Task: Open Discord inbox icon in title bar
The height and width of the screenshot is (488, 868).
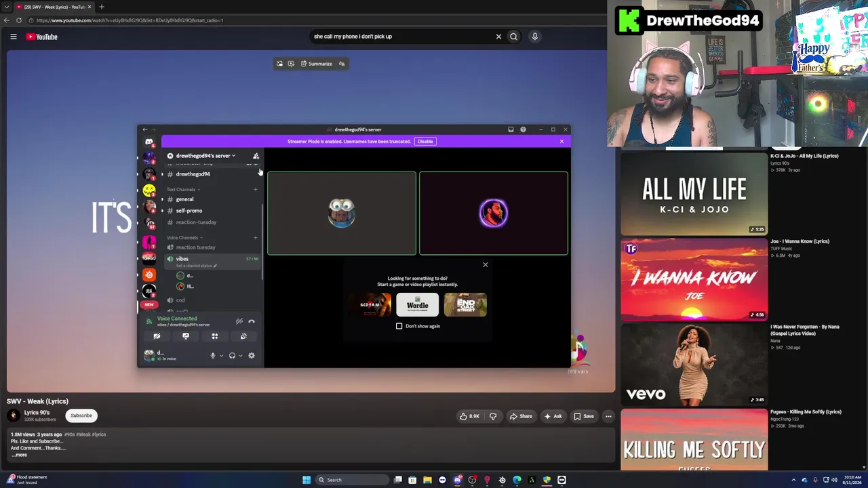Action: 511,129
